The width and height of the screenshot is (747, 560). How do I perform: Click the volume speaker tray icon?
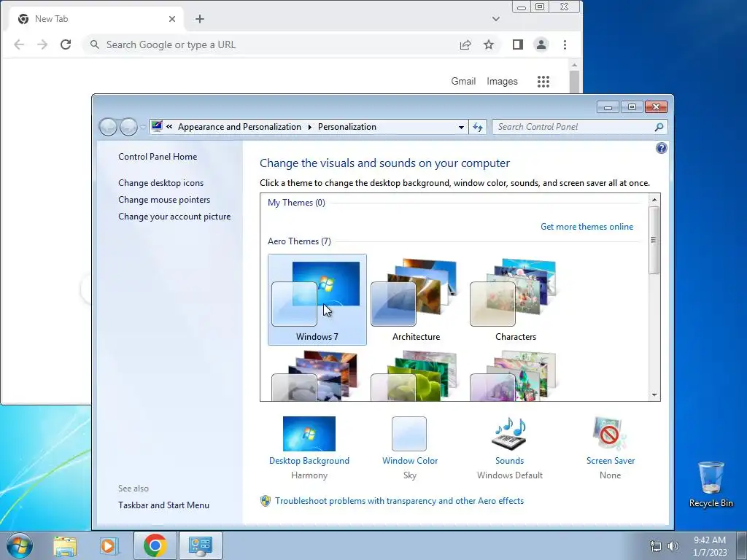click(x=673, y=545)
